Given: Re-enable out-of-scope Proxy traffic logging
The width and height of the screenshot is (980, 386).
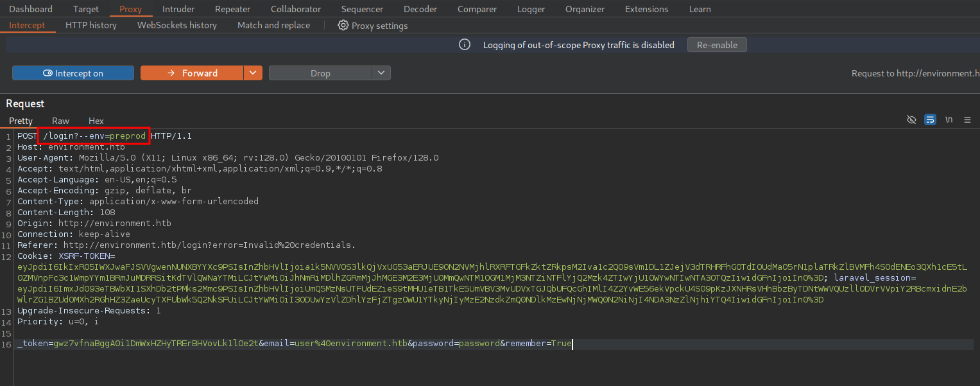Looking at the screenshot, I should [717, 45].
